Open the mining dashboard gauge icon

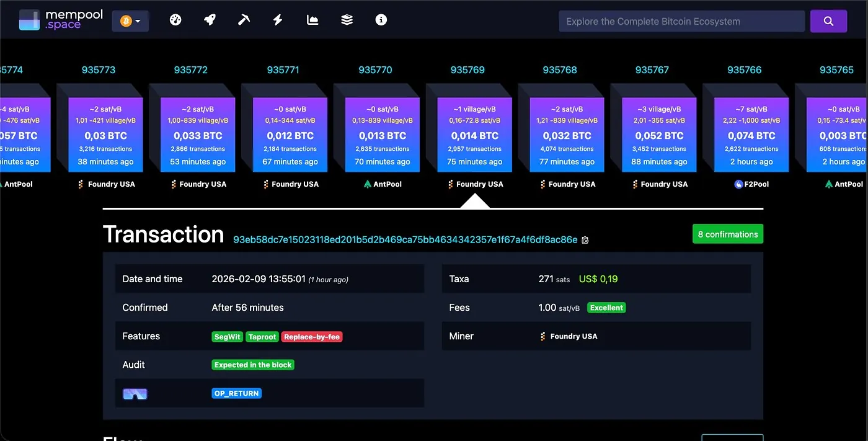(175, 19)
